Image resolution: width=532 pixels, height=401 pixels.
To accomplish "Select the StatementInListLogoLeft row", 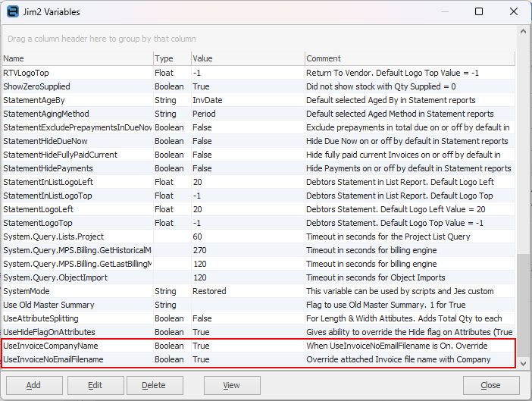I will pyautogui.click(x=258, y=182).
